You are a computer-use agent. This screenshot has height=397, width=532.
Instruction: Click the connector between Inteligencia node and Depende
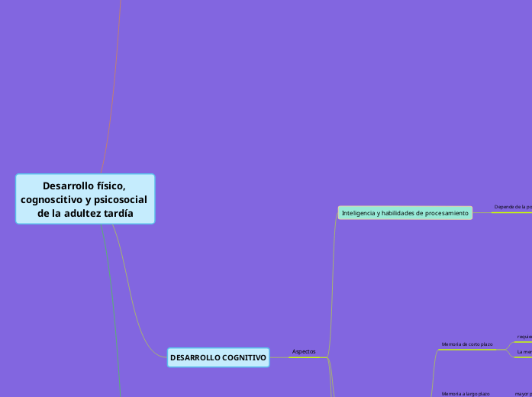coord(482,213)
